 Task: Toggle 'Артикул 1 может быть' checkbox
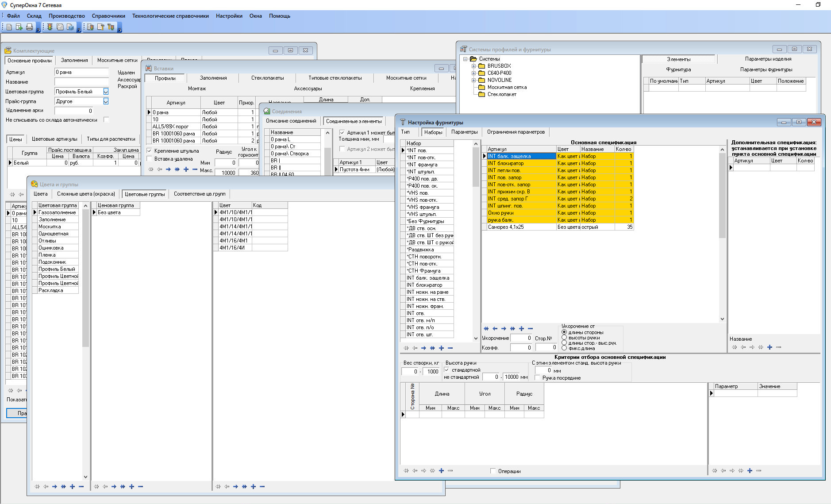click(342, 132)
